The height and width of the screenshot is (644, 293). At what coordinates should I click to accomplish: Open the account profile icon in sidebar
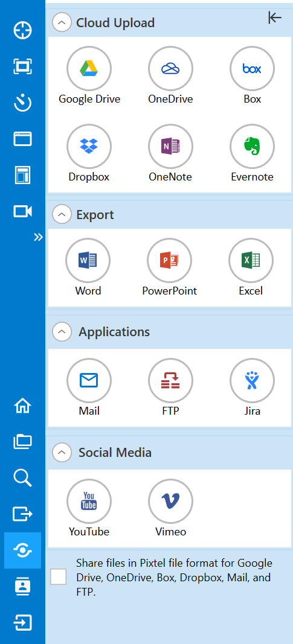coord(22,587)
